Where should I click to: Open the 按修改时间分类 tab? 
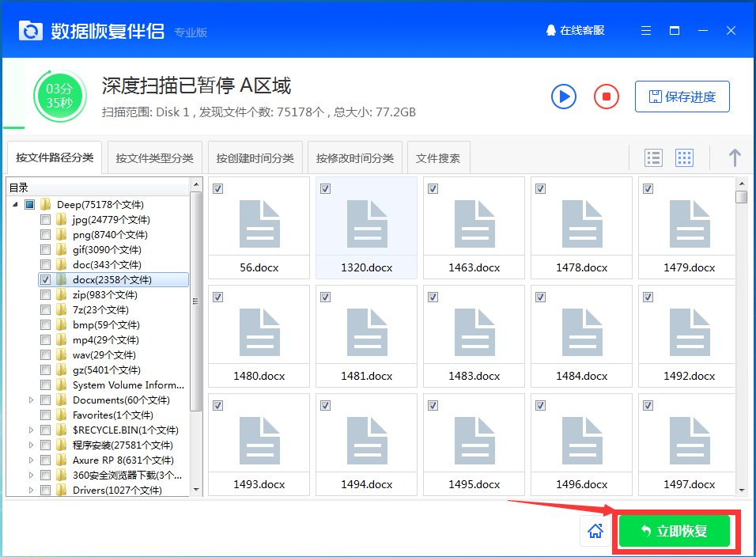[x=355, y=158]
